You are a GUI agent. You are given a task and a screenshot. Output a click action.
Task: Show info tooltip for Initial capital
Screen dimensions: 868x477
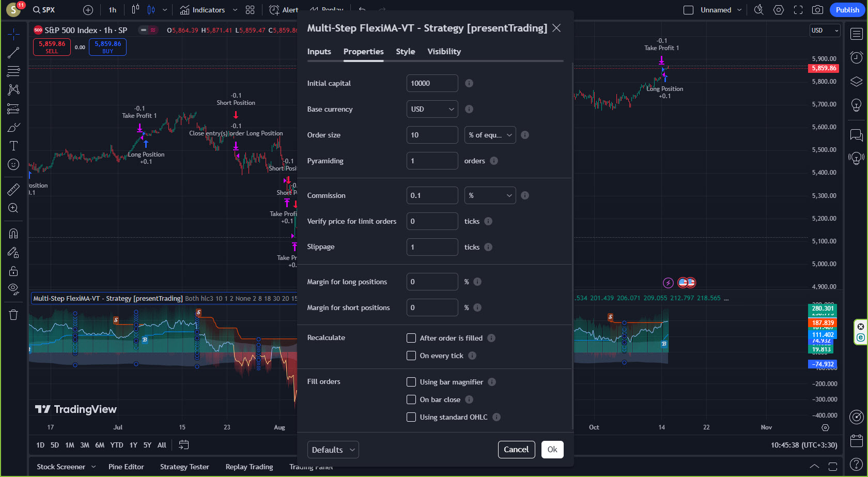[x=469, y=83]
